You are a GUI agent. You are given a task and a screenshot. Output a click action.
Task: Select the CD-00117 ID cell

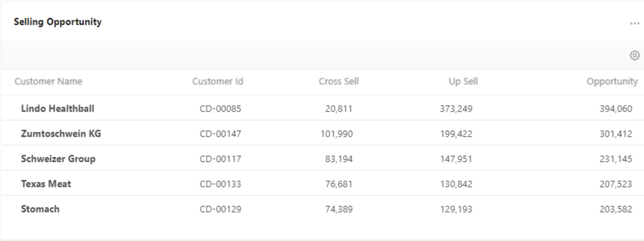click(220, 159)
